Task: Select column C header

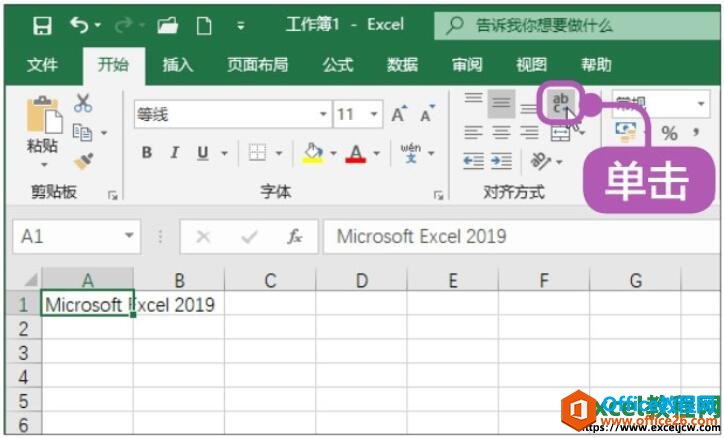Action: coord(270,280)
